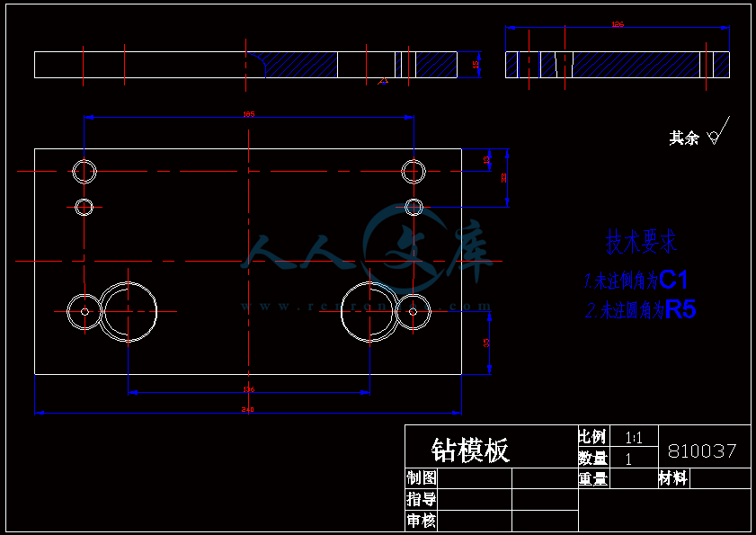Click the 钻模板 title in title block
Image resolution: width=756 pixels, height=535 pixels.
tap(470, 450)
